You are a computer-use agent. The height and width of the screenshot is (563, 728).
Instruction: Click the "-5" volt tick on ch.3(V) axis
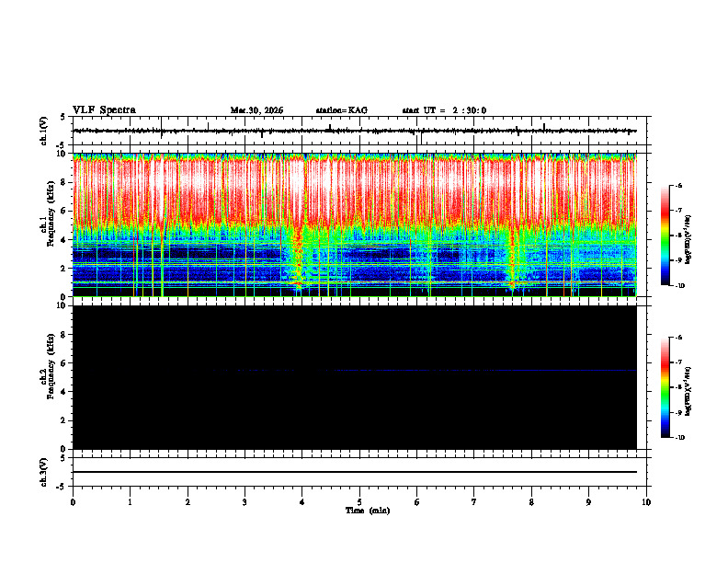pyautogui.click(x=62, y=487)
